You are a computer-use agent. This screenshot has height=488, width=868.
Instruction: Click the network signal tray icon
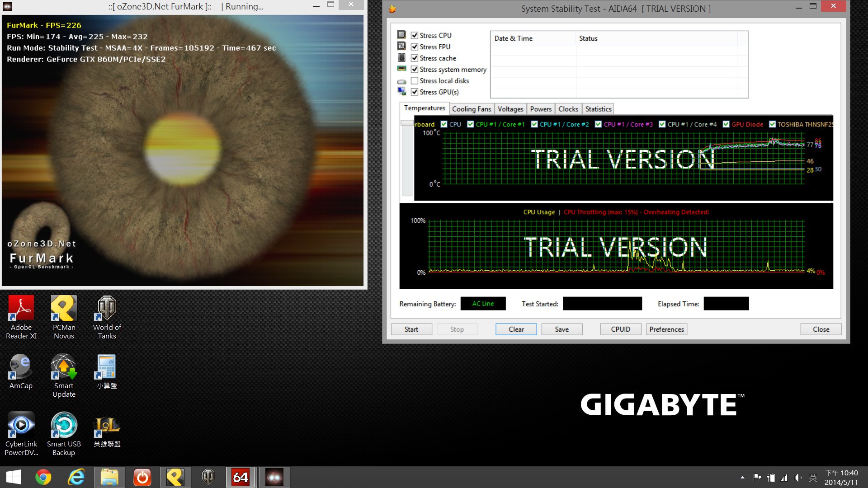(784, 478)
